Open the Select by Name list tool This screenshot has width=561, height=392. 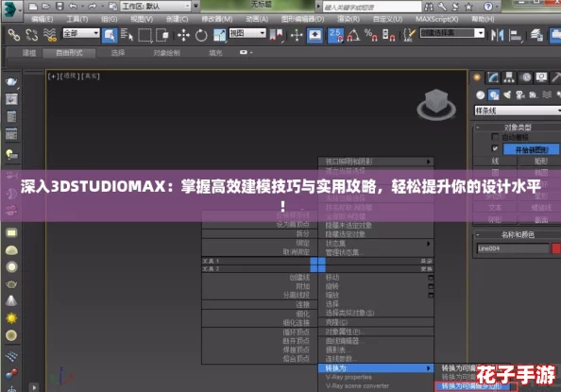pos(127,35)
